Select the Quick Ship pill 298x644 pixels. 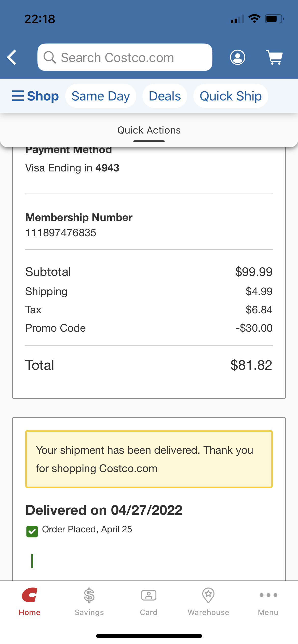tap(231, 96)
